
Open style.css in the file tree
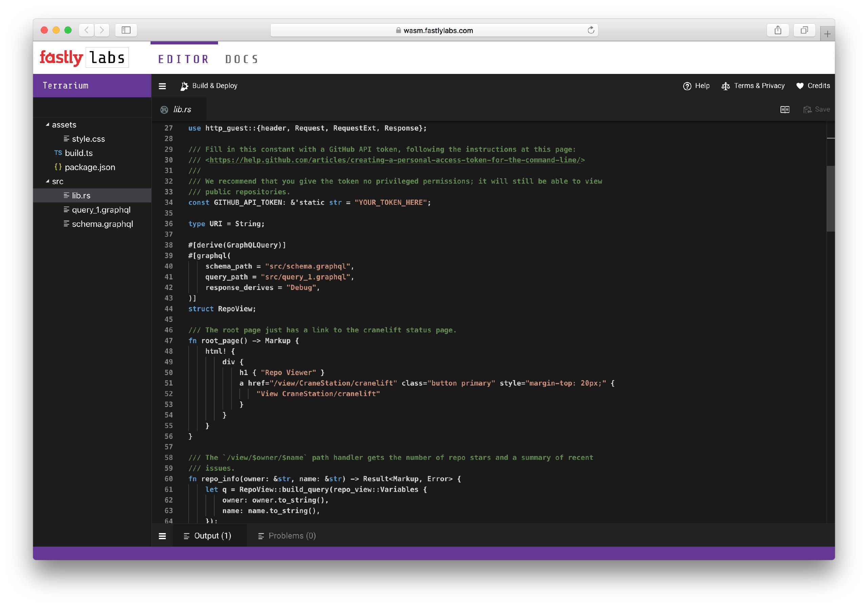coord(88,139)
